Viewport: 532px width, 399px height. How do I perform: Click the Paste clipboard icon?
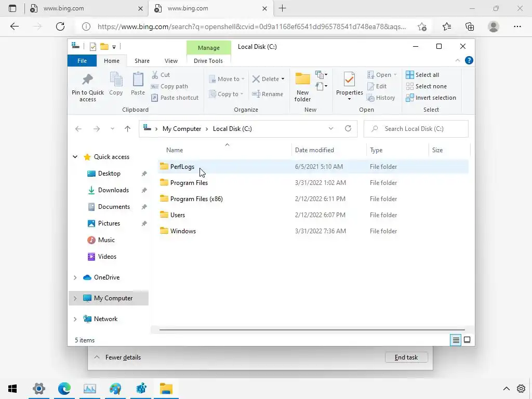pos(138,79)
